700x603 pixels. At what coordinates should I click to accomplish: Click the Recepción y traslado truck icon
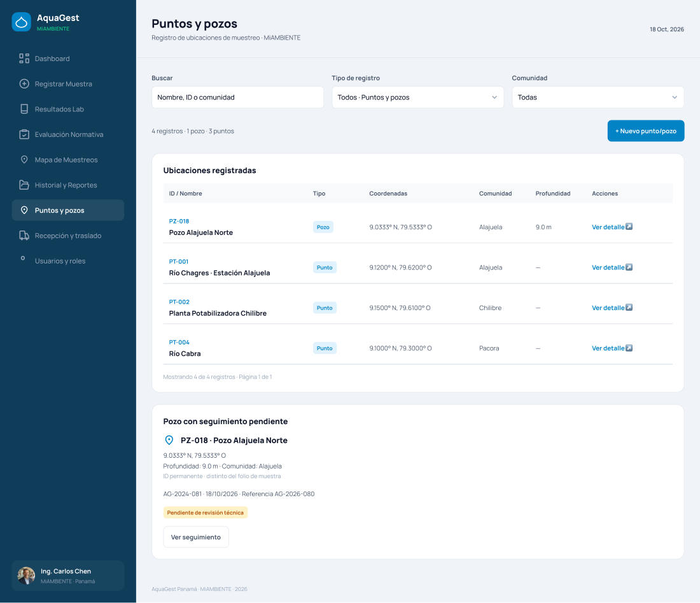(x=24, y=236)
